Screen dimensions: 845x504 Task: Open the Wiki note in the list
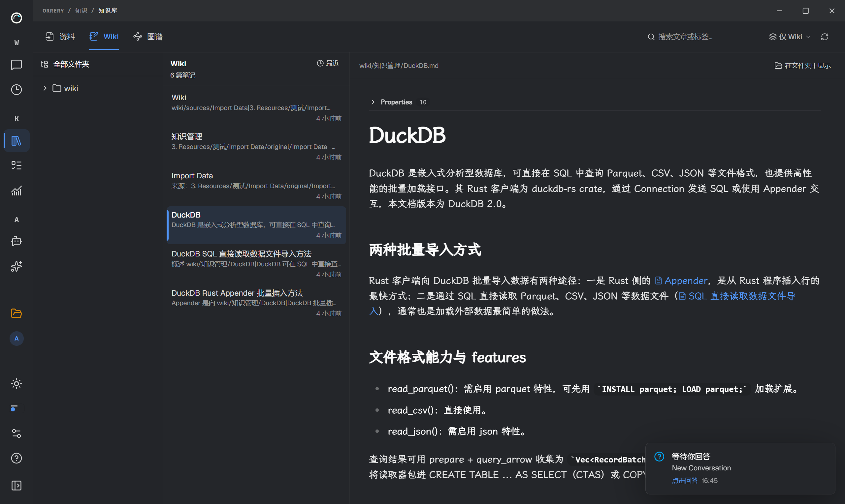(256, 108)
